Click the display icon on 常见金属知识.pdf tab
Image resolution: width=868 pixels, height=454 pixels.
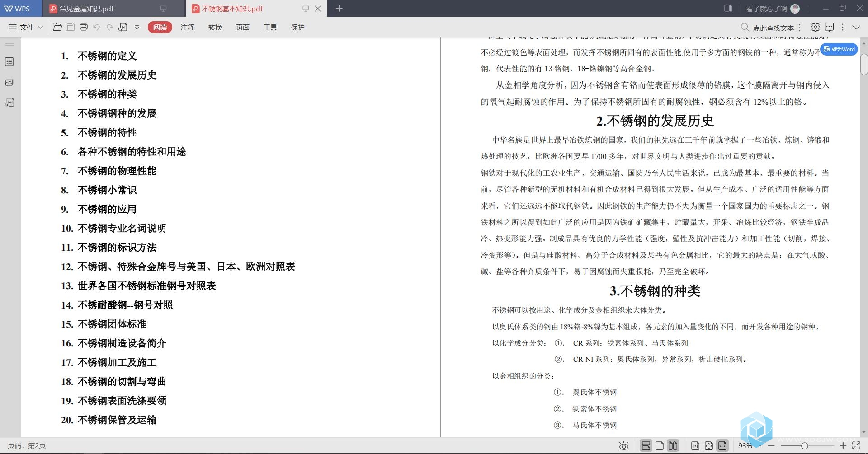point(163,9)
